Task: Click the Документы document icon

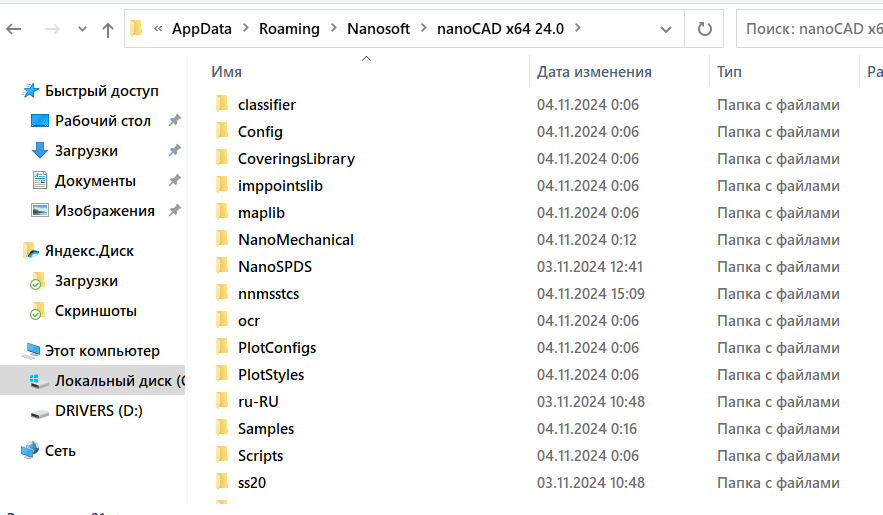Action: click(x=39, y=180)
